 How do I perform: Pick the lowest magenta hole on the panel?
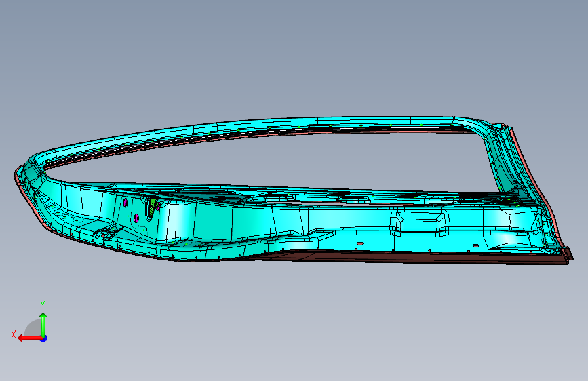click(x=136, y=218)
